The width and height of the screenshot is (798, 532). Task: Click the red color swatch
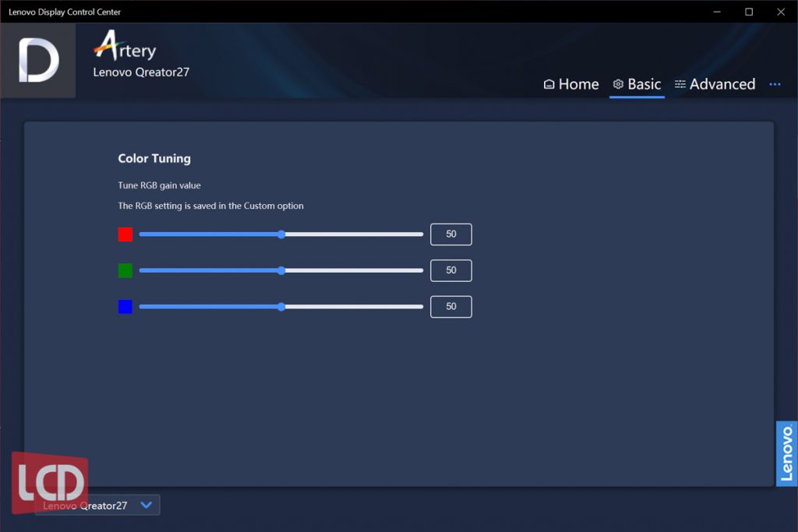(x=125, y=234)
